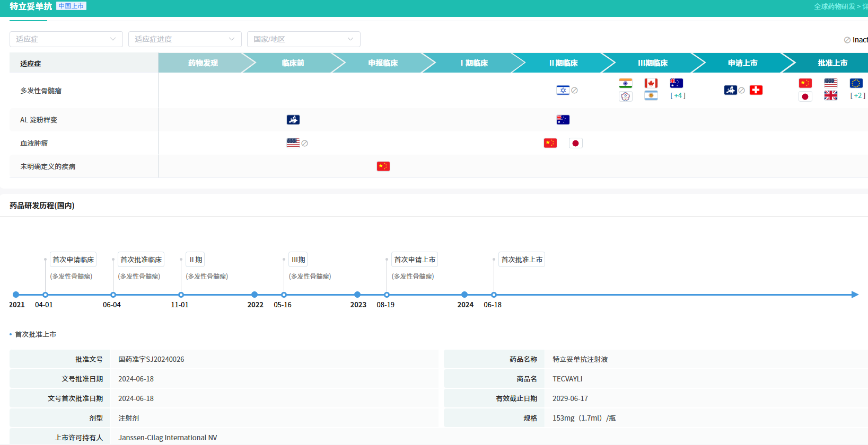Click the 首次申请上市 timeline label
Viewport: 868px width, 445px height.
[x=415, y=260]
